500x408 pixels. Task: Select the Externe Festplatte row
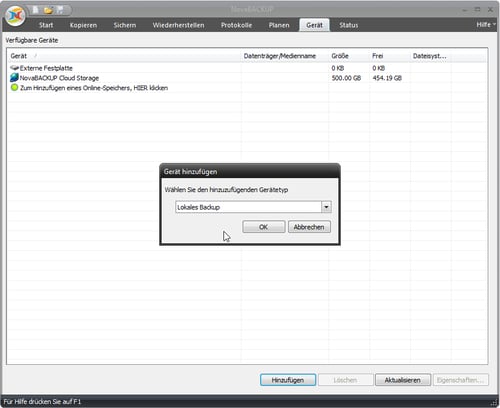[247, 68]
